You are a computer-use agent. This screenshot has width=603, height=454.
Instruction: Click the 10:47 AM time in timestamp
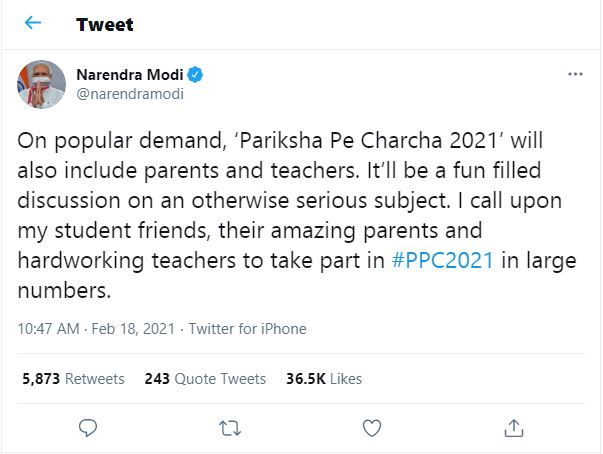[47, 328]
